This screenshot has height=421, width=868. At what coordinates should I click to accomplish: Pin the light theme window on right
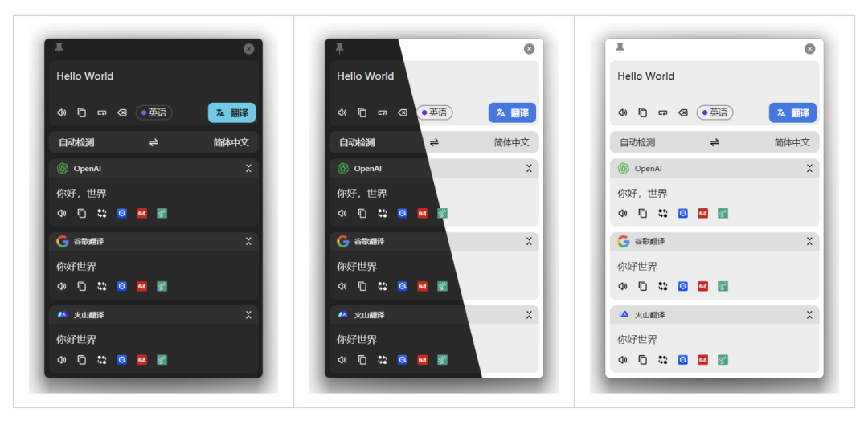point(620,48)
